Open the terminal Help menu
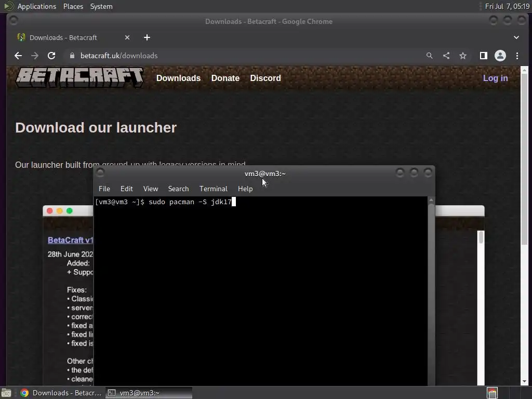Image resolution: width=532 pixels, height=399 pixels. [x=245, y=189]
